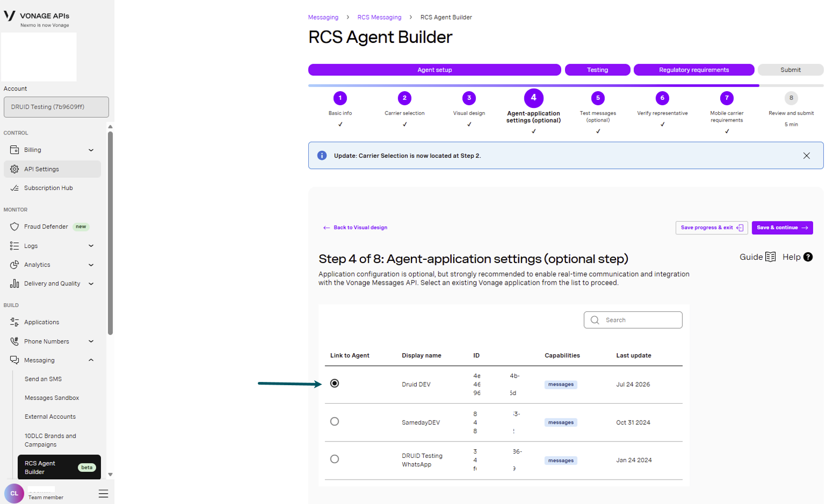The width and height of the screenshot is (838, 504).
Task: Collapse the Messaging section chevron
Action: click(x=91, y=360)
